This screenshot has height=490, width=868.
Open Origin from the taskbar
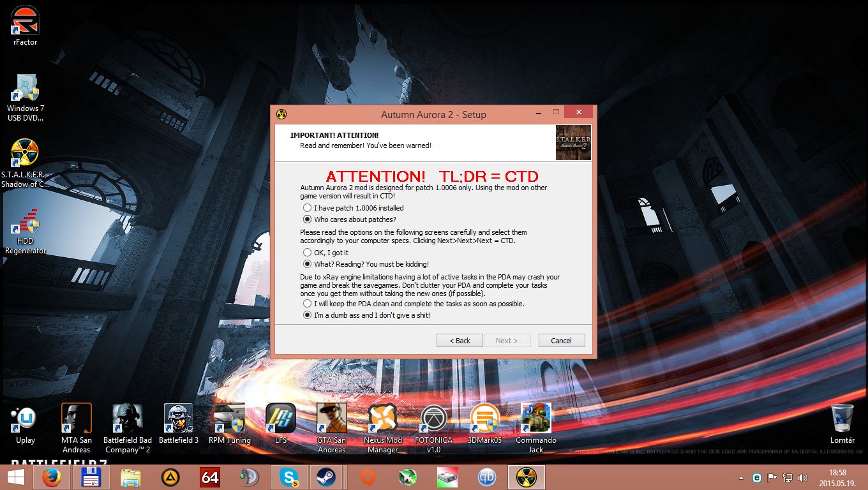pyautogui.click(x=368, y=477)
